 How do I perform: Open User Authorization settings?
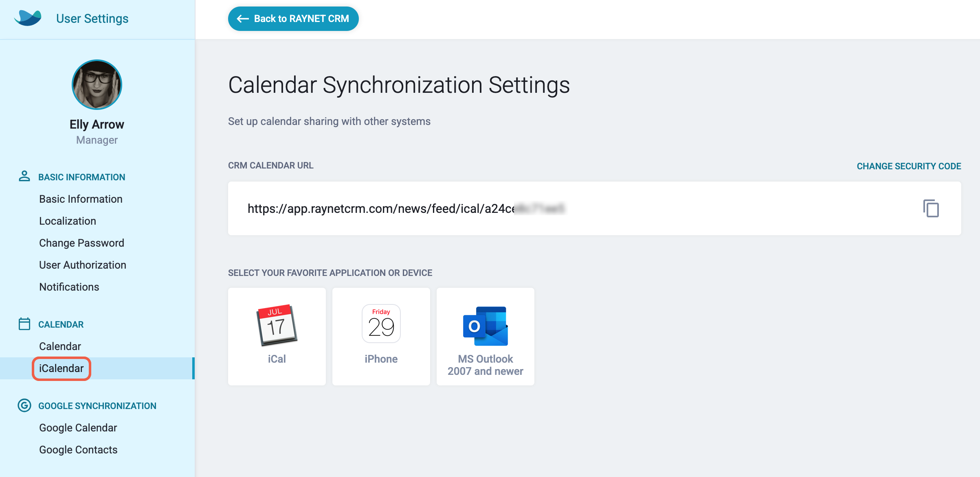[x=83, y=265]
